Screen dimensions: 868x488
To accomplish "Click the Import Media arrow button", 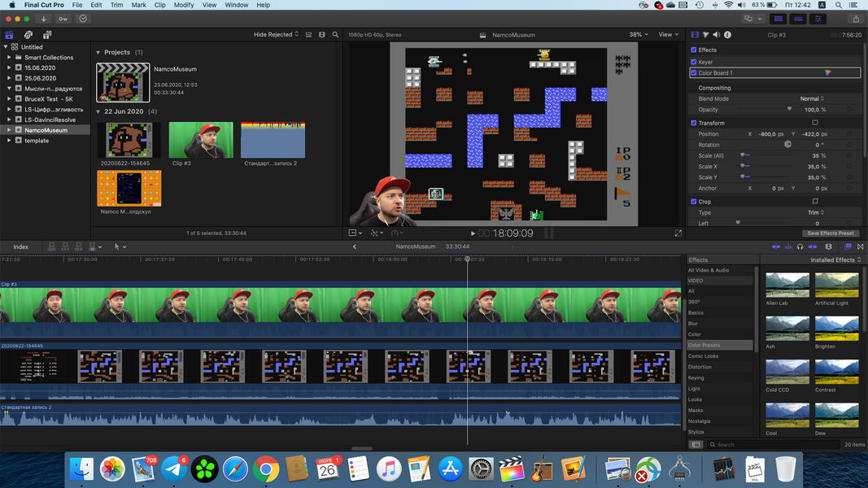I will point(44,19).
